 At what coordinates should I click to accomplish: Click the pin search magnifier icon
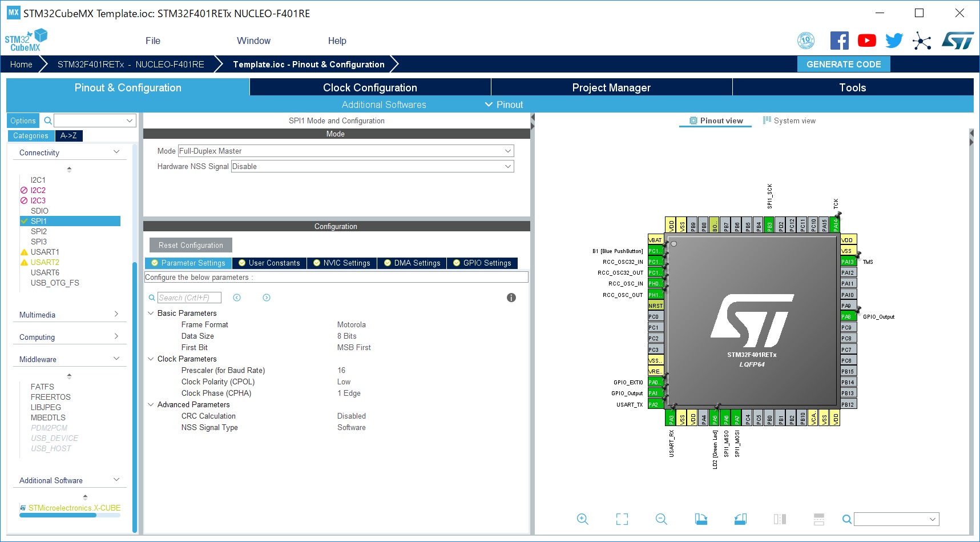pos(847,519)
